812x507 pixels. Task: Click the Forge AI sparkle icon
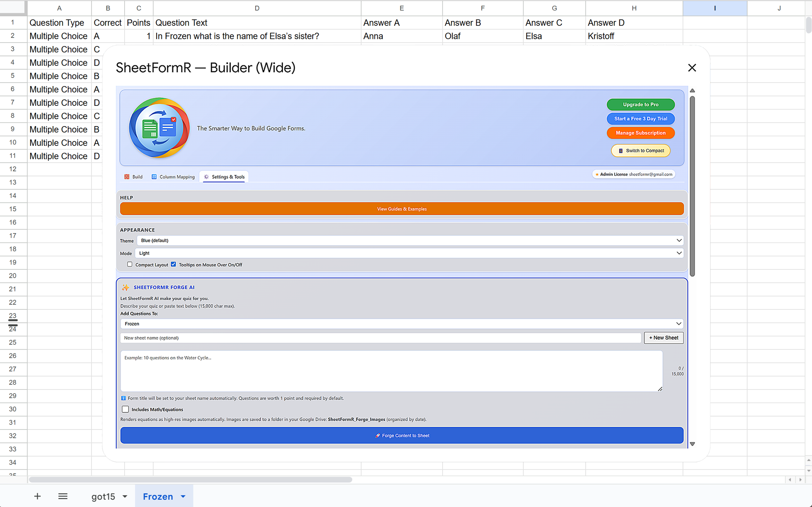(x=126, y=287)
